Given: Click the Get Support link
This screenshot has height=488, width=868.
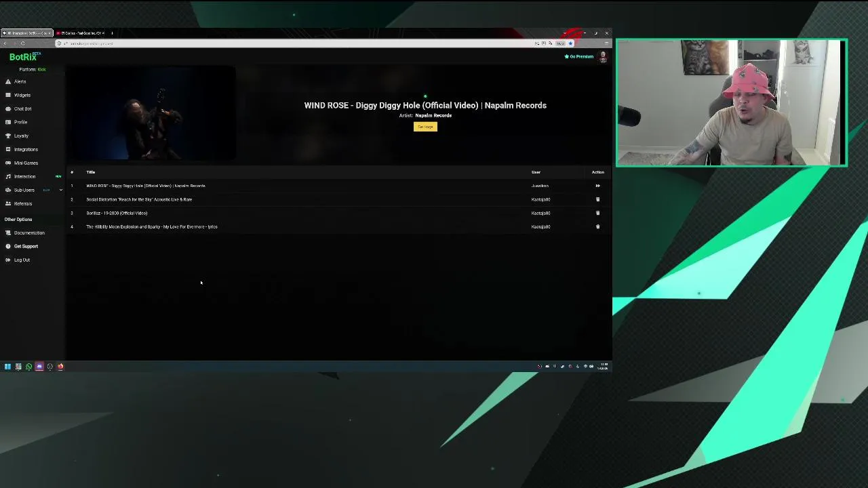Looking at the screenshot, I should tap(26, 246).
